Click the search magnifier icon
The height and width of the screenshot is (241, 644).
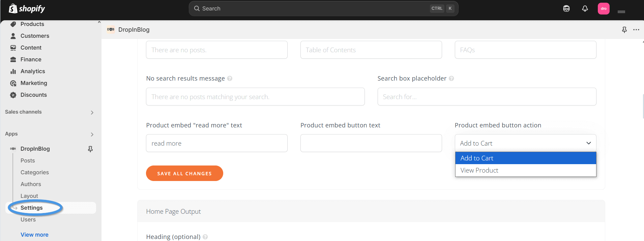[x=197, y=8]
